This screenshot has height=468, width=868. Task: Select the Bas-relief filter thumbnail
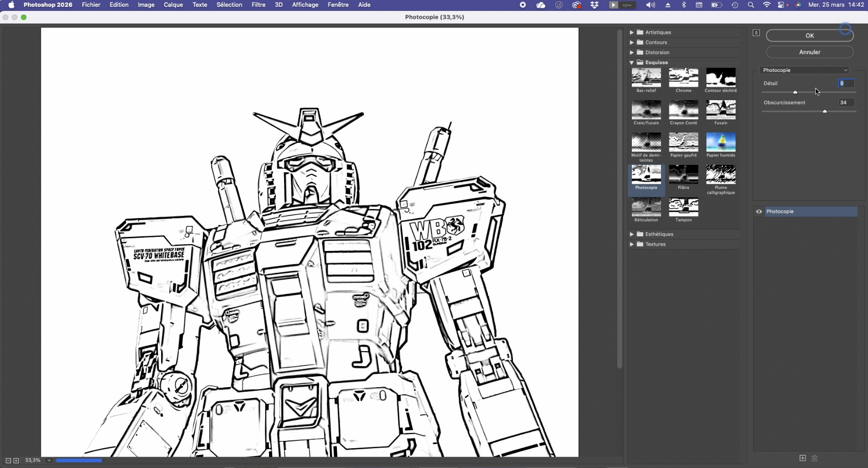pos(646,78)
